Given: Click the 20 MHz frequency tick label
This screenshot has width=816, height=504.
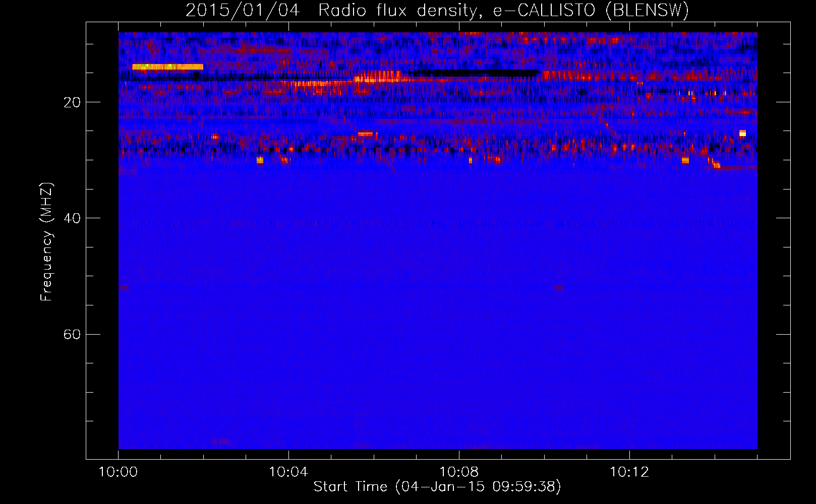Looking at the screenshot, I should 72,102.
